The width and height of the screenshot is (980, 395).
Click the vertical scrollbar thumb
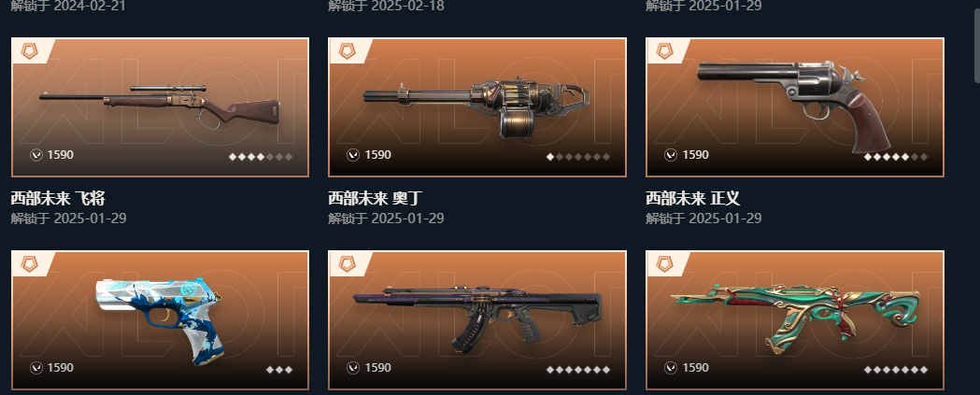click(977, 40)
